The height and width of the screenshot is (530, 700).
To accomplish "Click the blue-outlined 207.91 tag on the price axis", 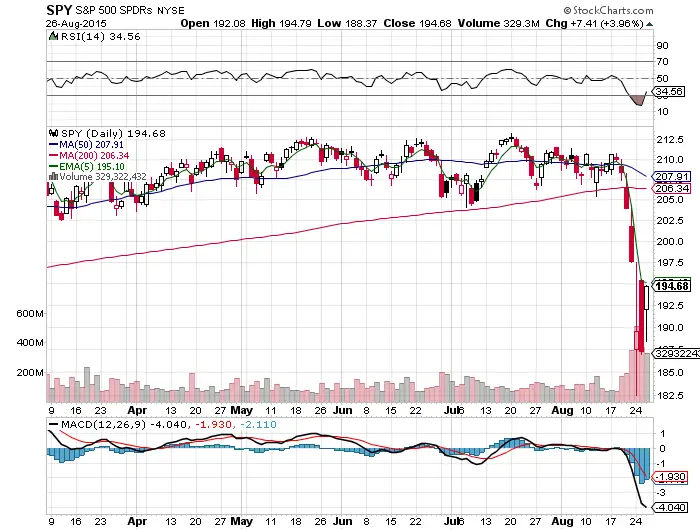I will tap(671, 176).
